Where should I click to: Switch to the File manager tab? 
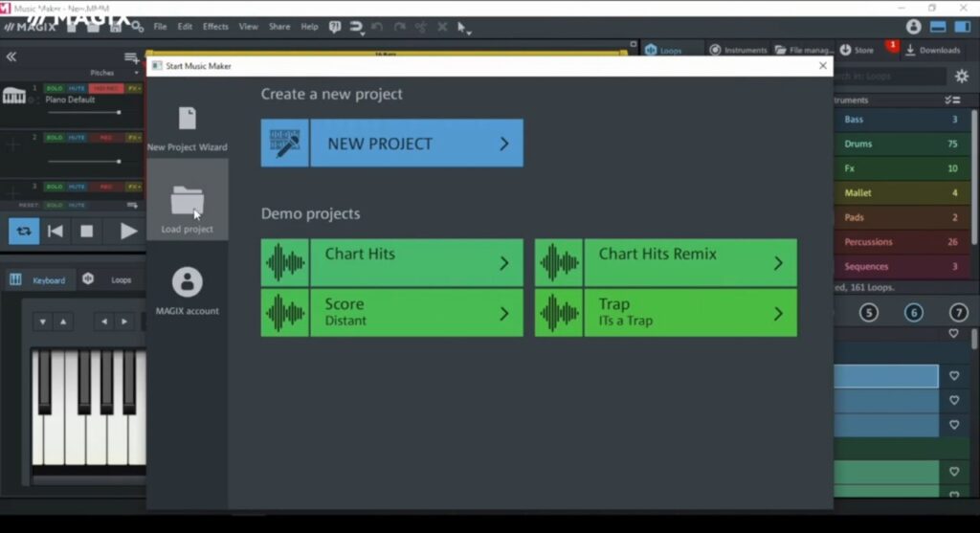pyautogui.click(x=804, y=50)
